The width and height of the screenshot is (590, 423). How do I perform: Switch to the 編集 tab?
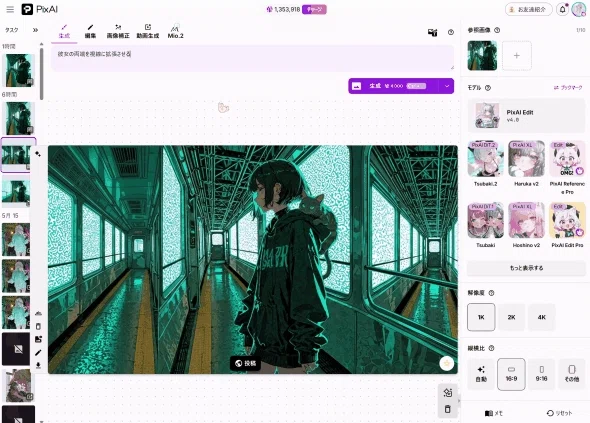pos(90,32)
